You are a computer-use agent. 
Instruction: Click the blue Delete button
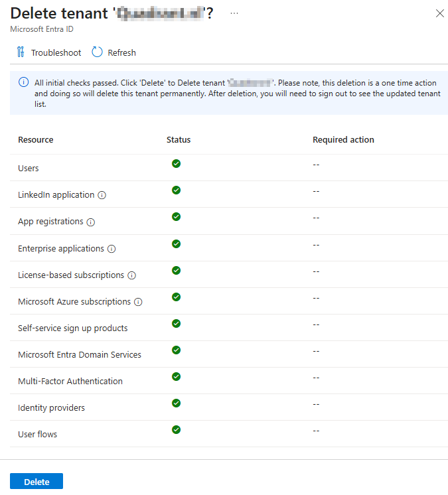(37, 481)
